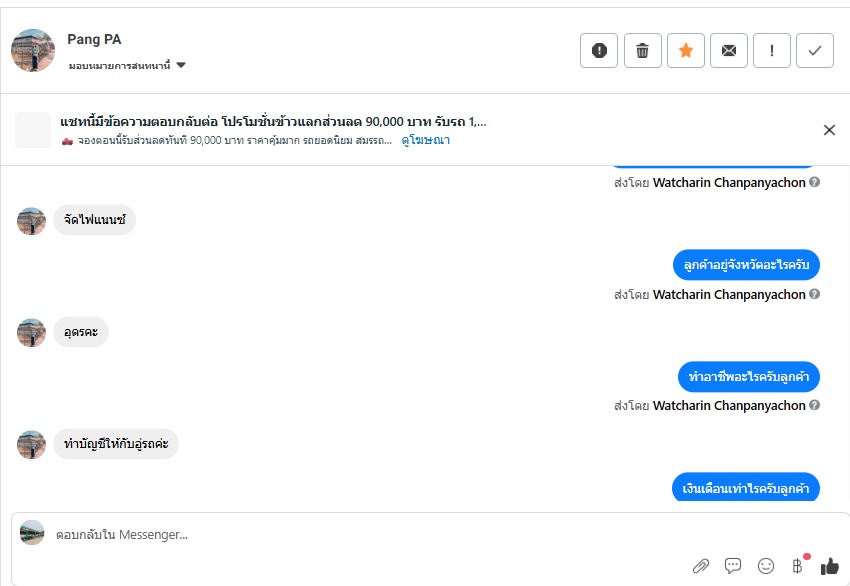Open saved replies speech bubble icon
The height and width of the screenshot is (586, 850).
pos(733,566)
